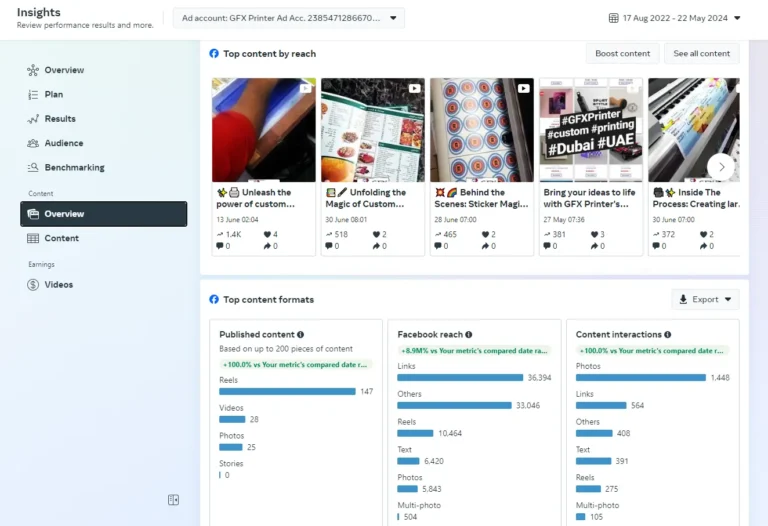The image size is (768, 526).
Task: Click next arrow in top content carousel
Action: tap(721, 167)
